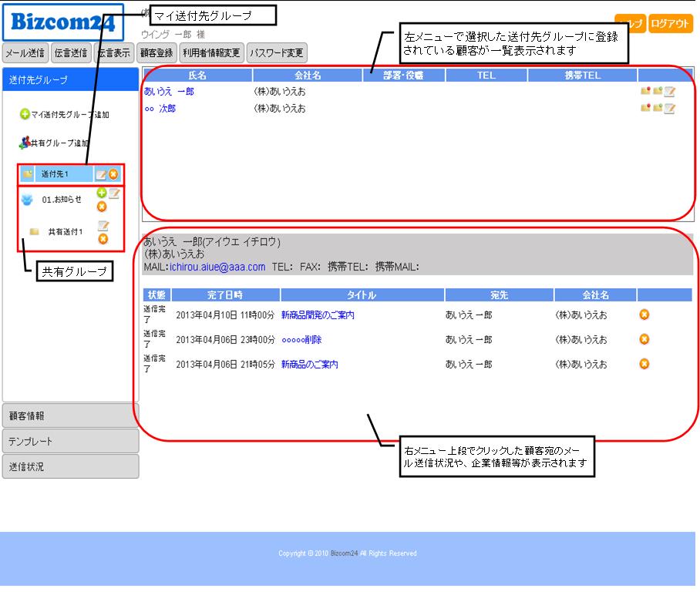Delete the 送付先1 group with the orange X
This screenshot has width=700, height=592.
pyautogui.click(x=113, y=175)
